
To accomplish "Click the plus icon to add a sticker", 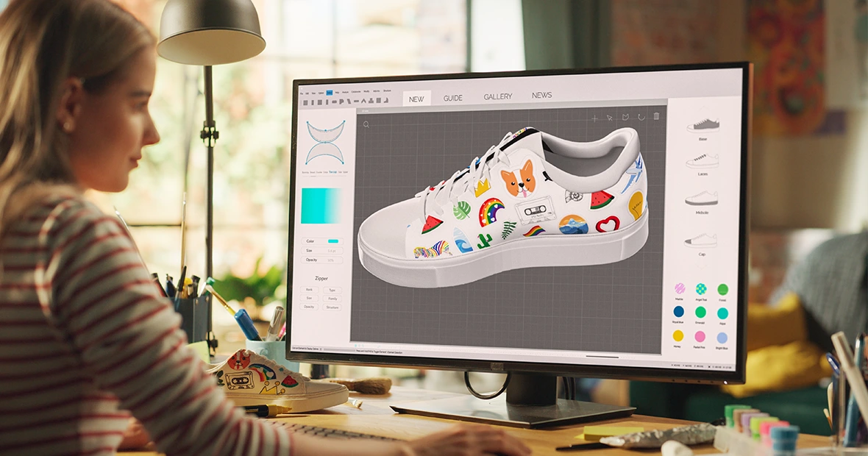I will [594, 118].
